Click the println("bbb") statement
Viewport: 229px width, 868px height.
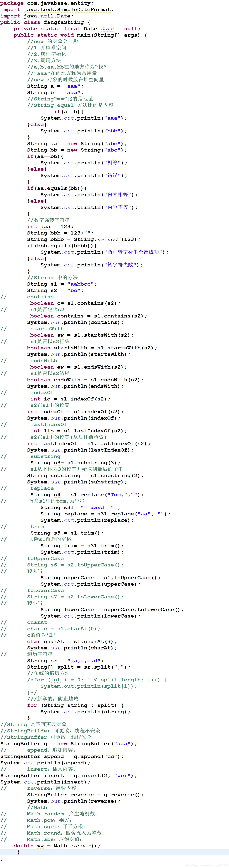point(84,131)
